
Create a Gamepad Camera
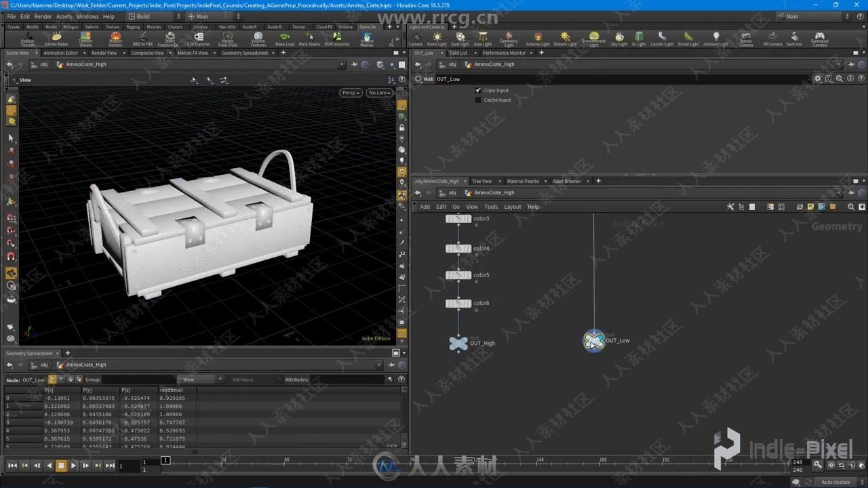pos(820,39)
